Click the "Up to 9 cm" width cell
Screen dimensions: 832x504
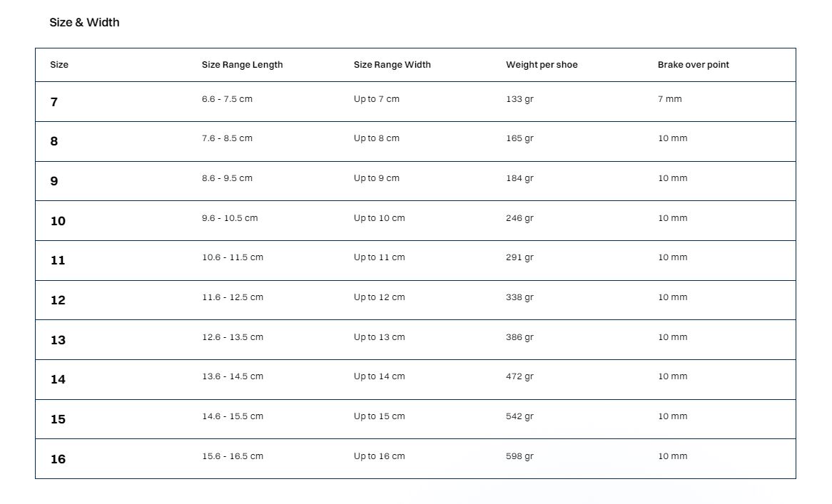coord(376,178)
